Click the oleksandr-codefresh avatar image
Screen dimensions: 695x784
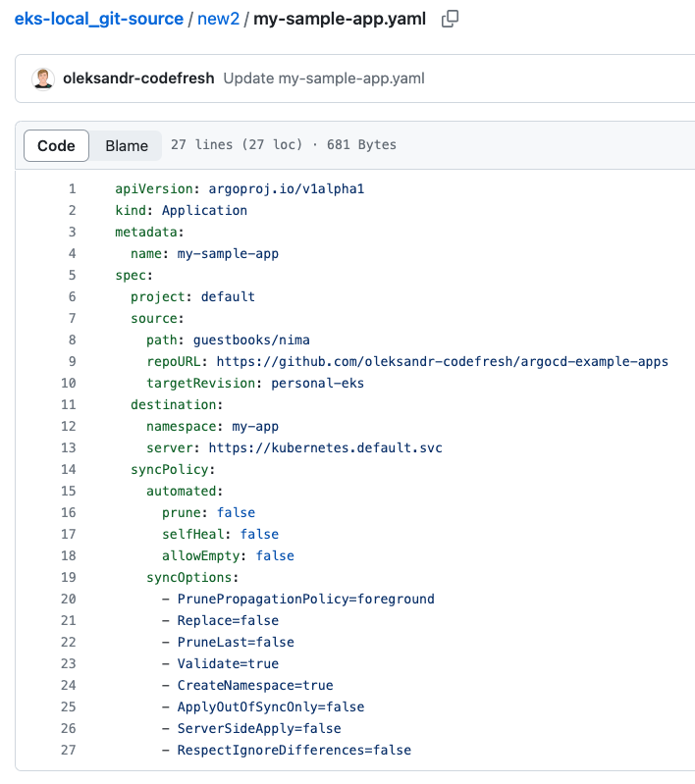[43, 78]
